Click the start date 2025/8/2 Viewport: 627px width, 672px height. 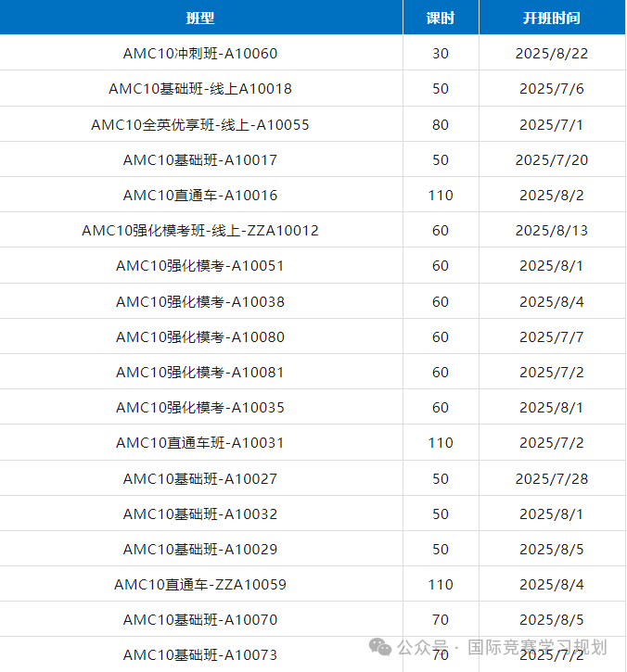[552, 195]
